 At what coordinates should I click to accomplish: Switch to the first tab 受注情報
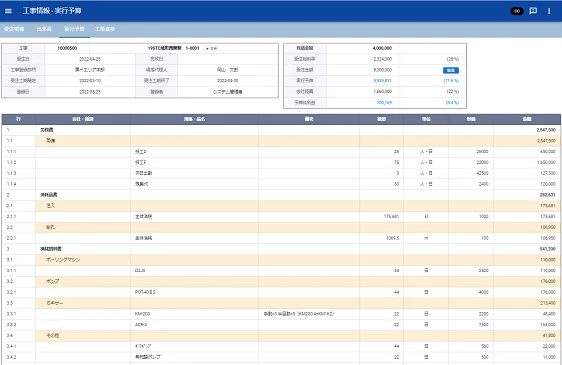14,29
